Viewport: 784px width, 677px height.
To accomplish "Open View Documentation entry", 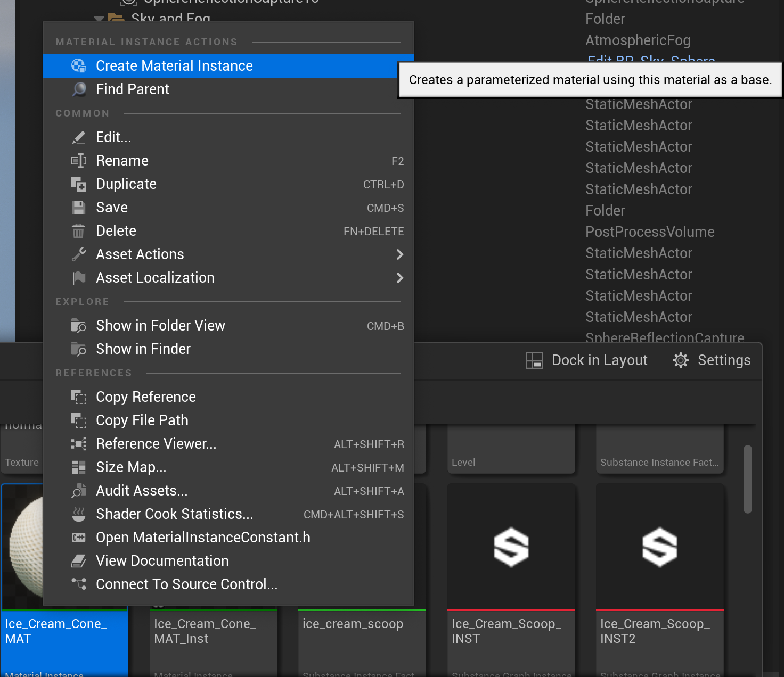I will pos(162,561).
